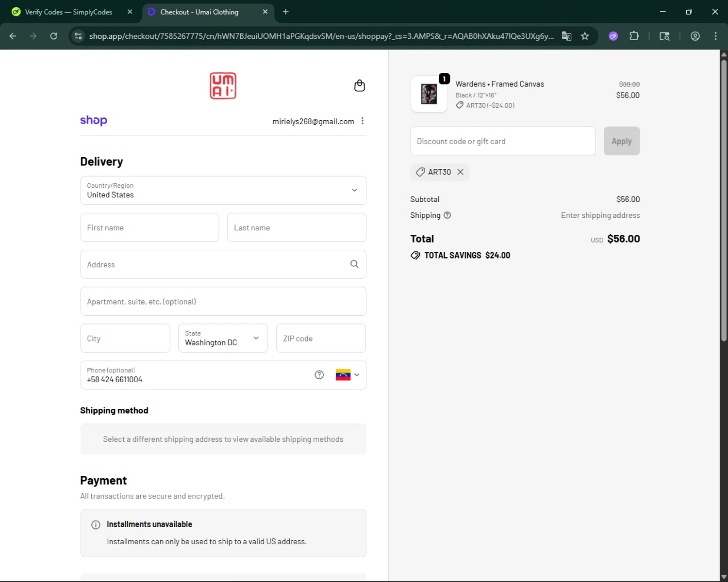
Task: Click the mirielys268@gmail.com account email
Action: (x=313, y=121)
